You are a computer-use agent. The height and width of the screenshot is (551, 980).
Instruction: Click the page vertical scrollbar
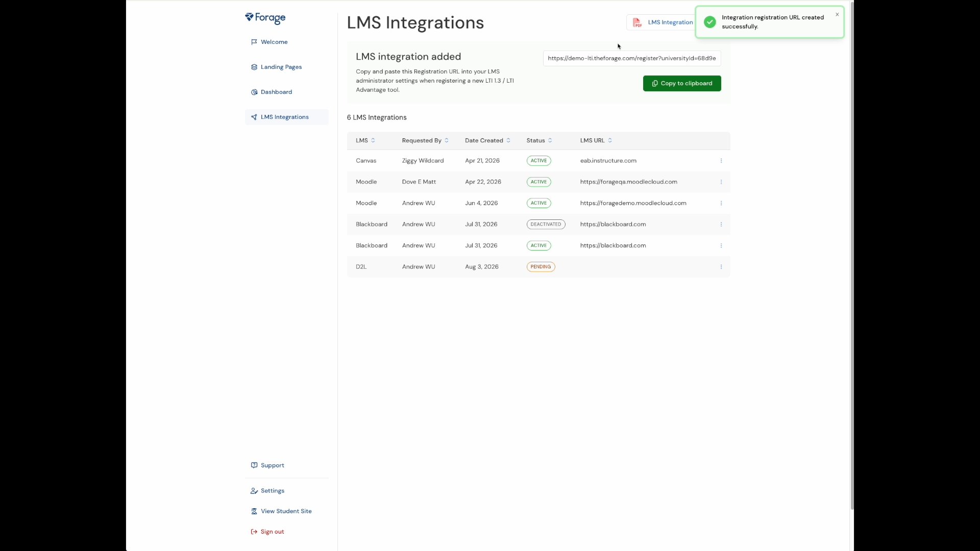[852, 255]
